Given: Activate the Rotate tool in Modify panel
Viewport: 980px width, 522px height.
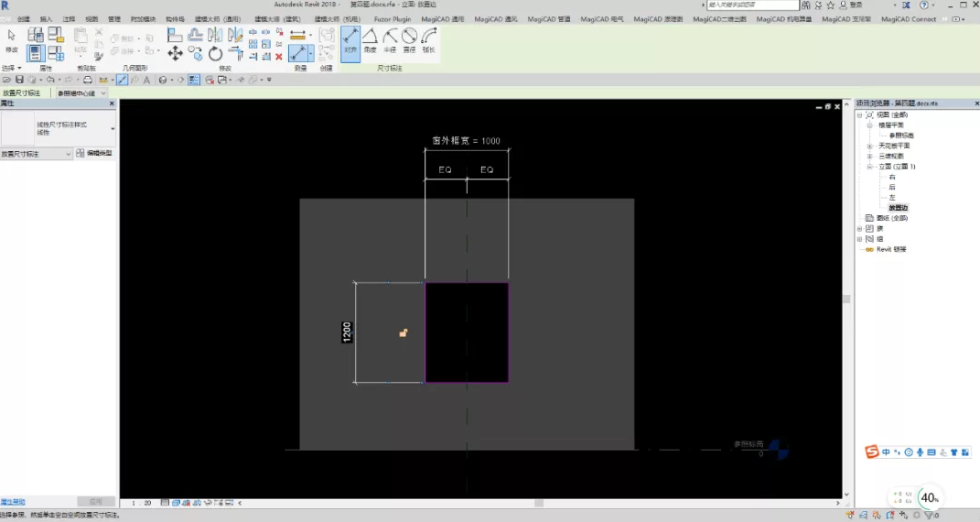Looking at the screenshot, I should [x=215, y=54].
